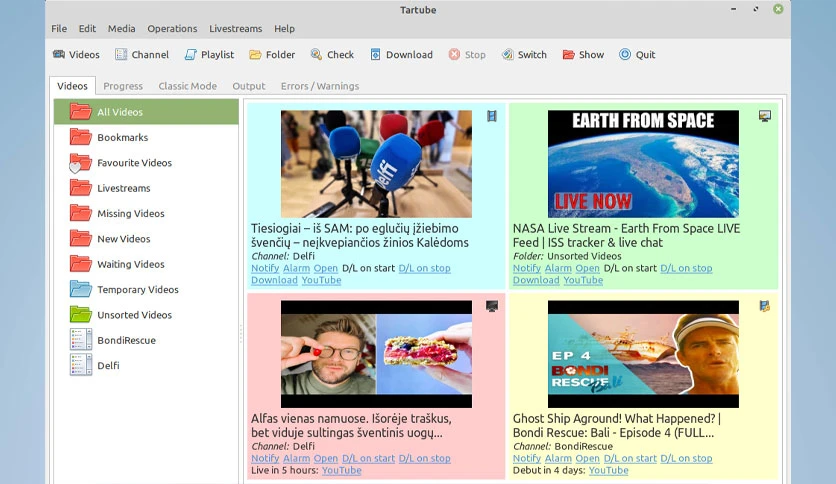Click Show in the toolbar
836x484 pixels.
point(583,54)
